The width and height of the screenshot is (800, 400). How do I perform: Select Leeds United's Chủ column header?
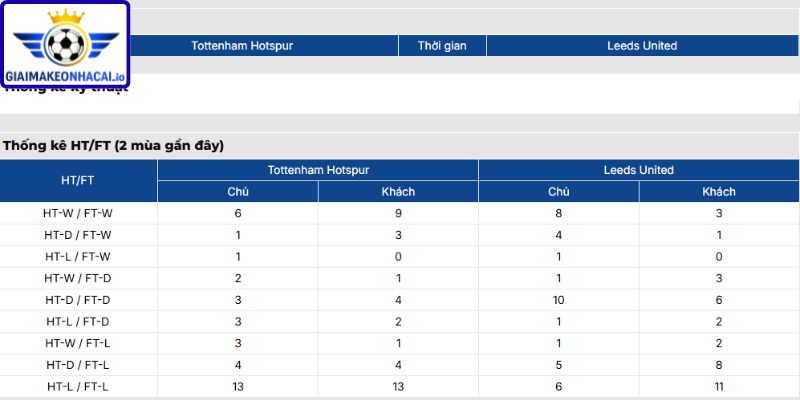pyautogui.click(x=559, y=192)
